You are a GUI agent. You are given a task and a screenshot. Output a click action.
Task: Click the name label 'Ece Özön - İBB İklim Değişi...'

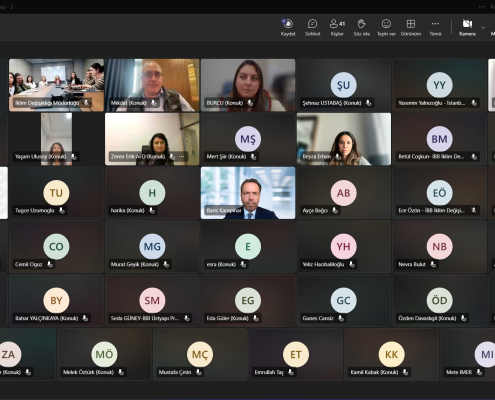click(x=431, y=210)
